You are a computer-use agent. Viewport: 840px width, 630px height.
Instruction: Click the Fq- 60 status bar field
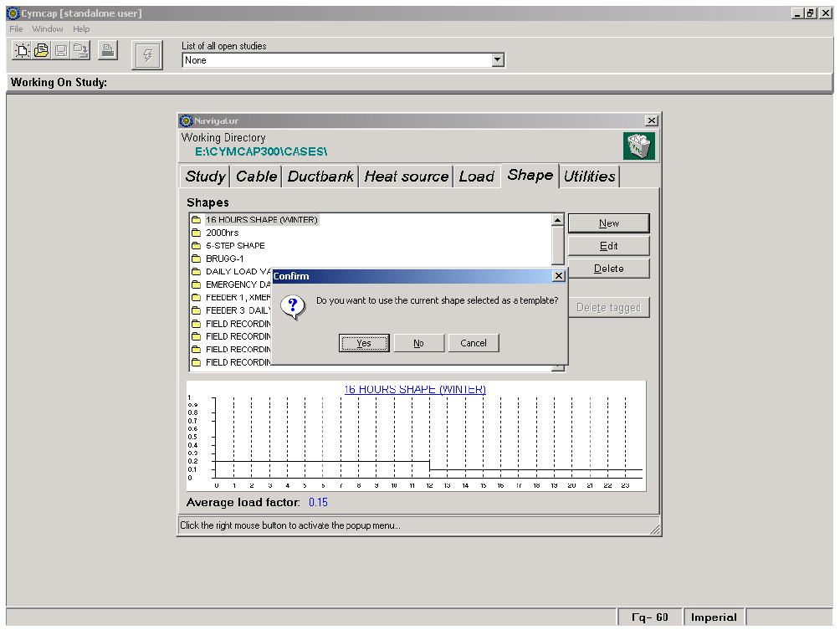(x=650, y=617)
